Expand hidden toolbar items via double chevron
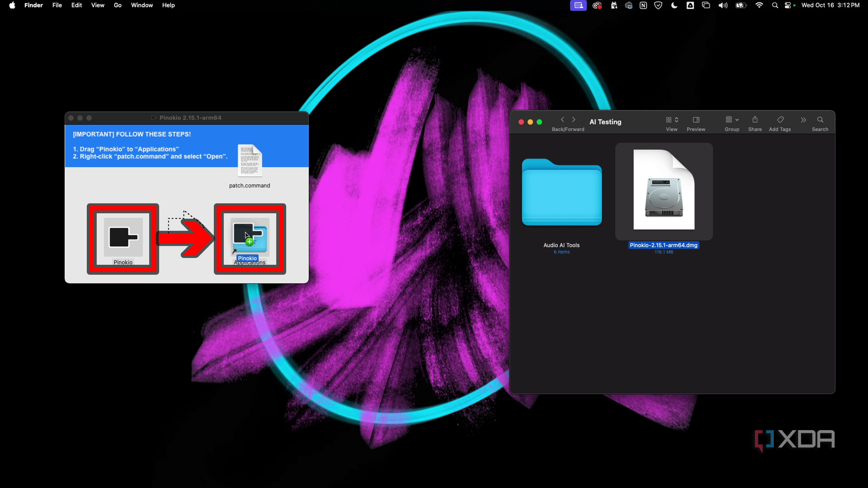Image resolution: width=868 pixels, height=488 pixels. coord(803,119)
